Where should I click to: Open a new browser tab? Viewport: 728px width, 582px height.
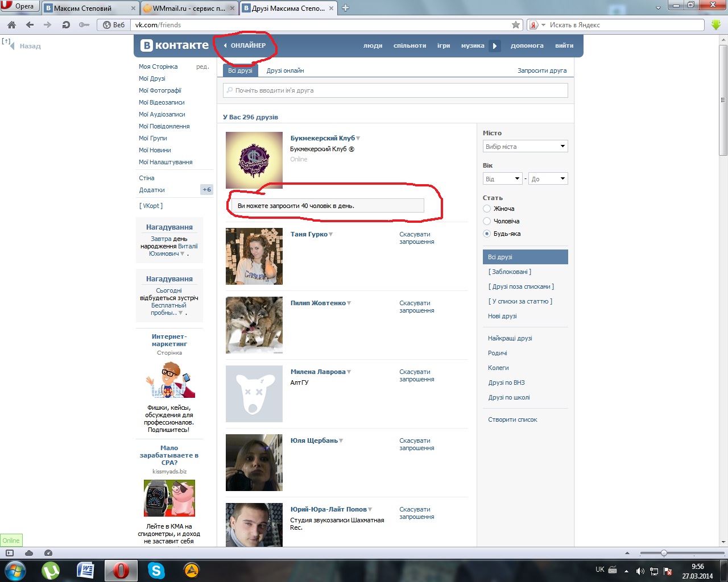345,8
